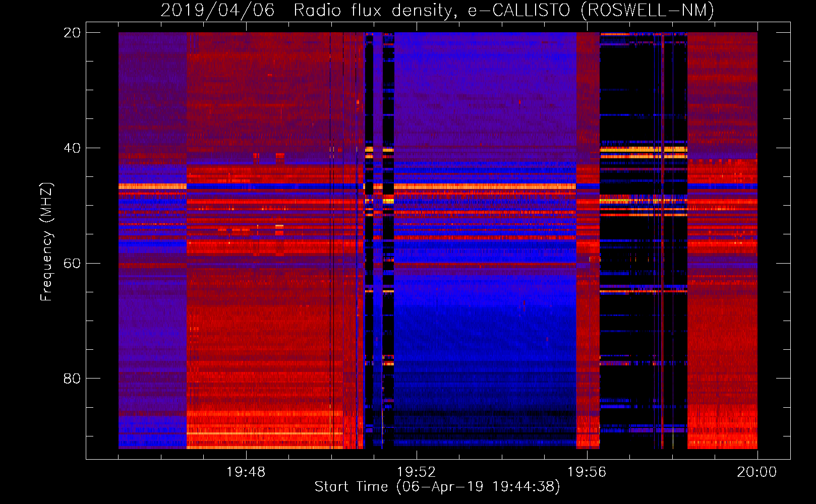Viewport: 816px width, 504px height.
Task: Click the 'Start Time (06-Apr-19 19:44:38)' label
Action: tap(437, 487)
